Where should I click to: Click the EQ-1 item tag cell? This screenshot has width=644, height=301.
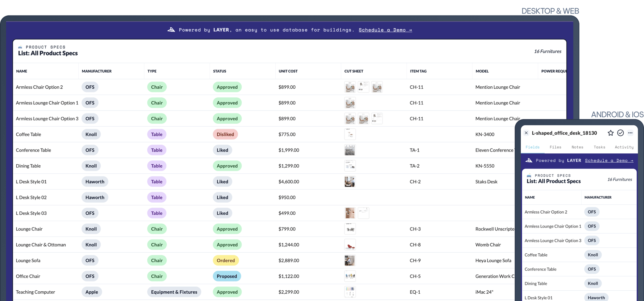pyautogui.click(x=415, y=292)
